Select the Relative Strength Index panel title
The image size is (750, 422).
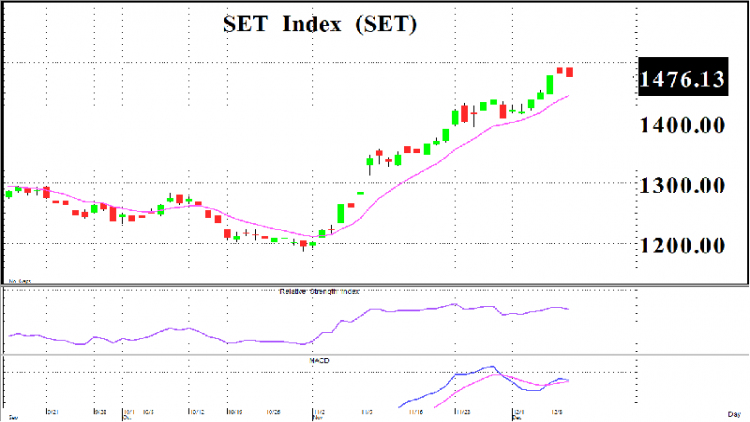pos(319,291)
